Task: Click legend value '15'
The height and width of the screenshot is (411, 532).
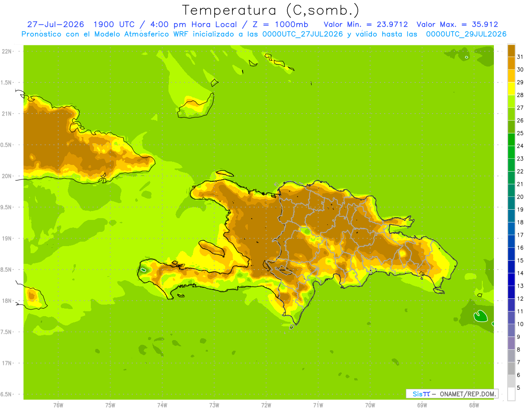Action: [x=520, y=260]
